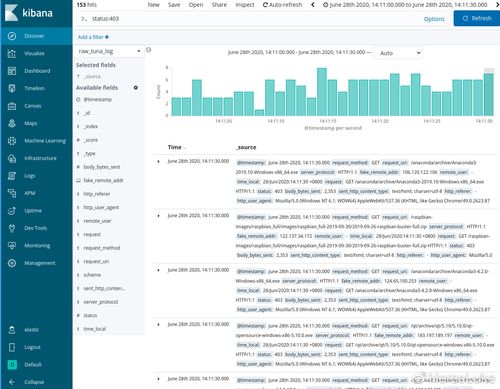Click the Logout icon
The image size is (500, 389).
(x=12, y=347)
